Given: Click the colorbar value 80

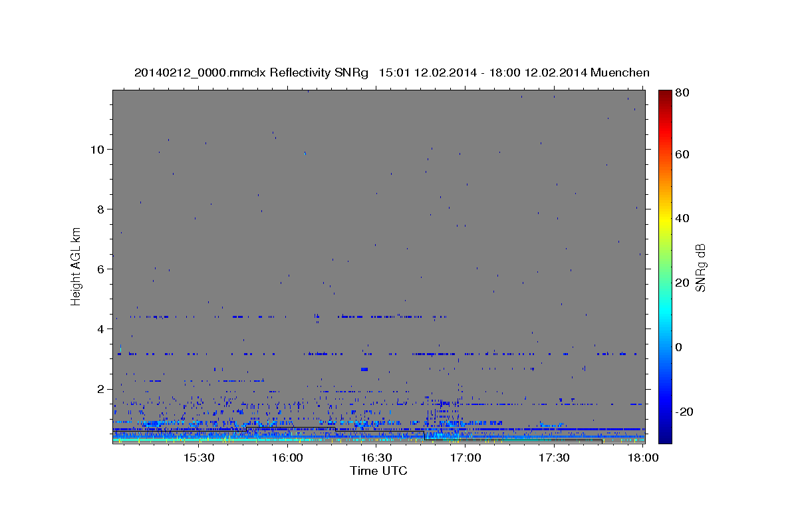Looking at the screenshot, I should click(x=682, y=94).
